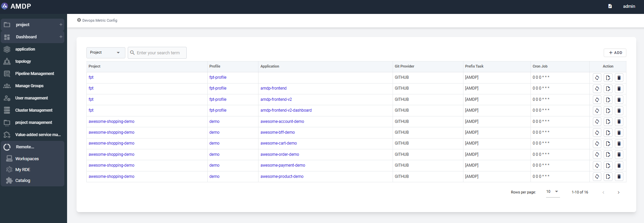Image resolution: width=644 pixels, height=223 pixels.
Task: Delete the awesome-bff-demo config row
Action: [619, 133]
